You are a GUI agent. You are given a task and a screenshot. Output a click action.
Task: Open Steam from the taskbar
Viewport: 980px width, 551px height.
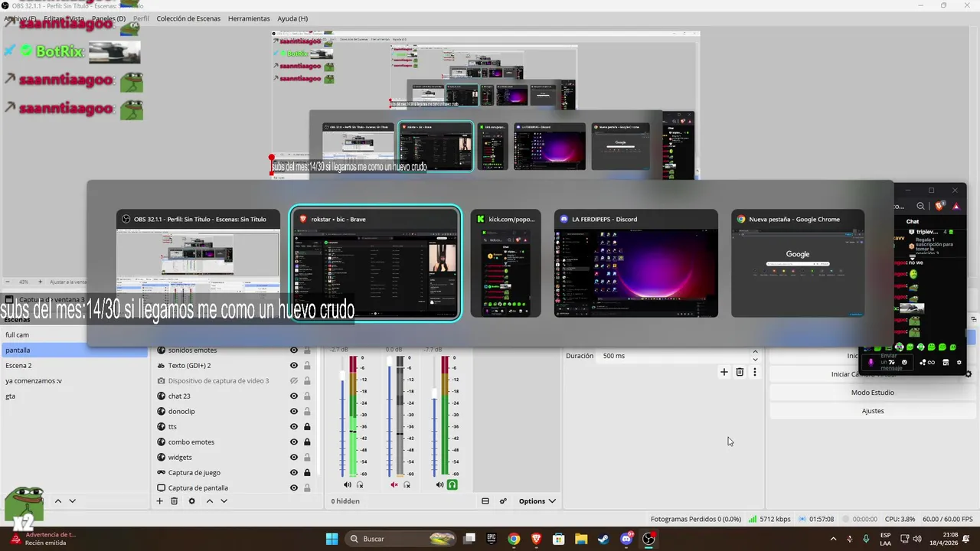pos(603,539)
